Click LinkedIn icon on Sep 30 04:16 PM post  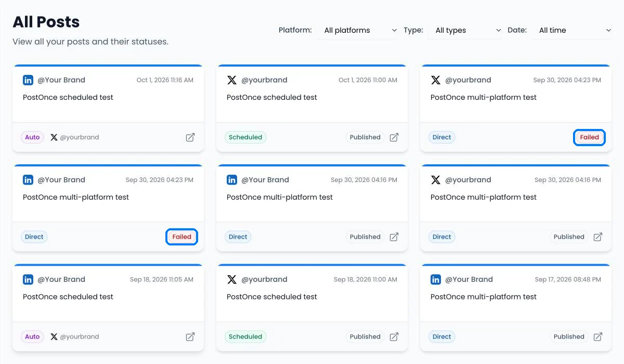tap(232, 180)
